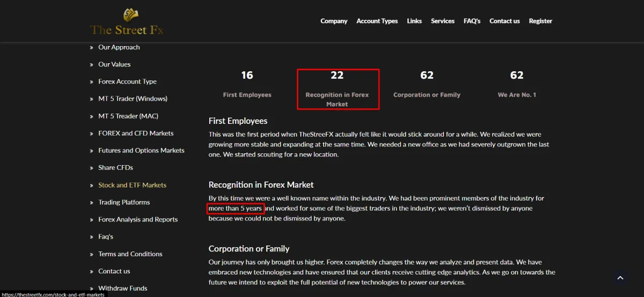
Task: Open the FAQ's menu item
Action: point(472,21)
